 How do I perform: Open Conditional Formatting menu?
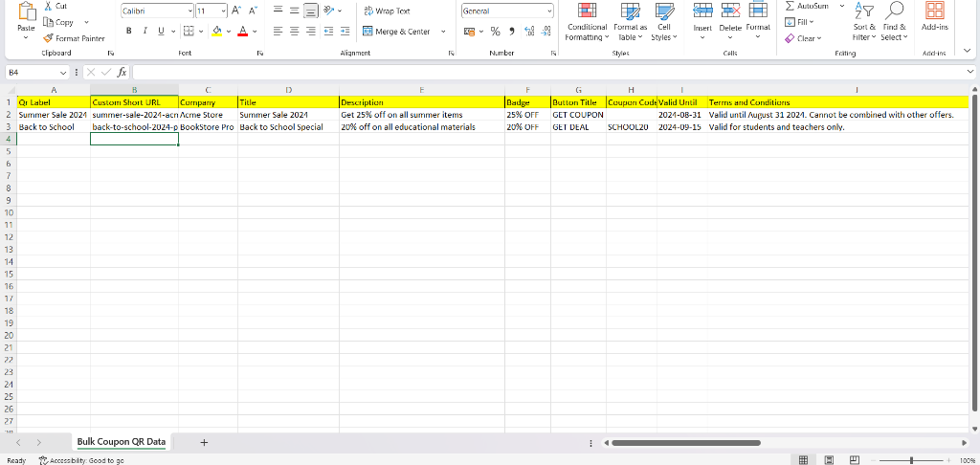587,22
